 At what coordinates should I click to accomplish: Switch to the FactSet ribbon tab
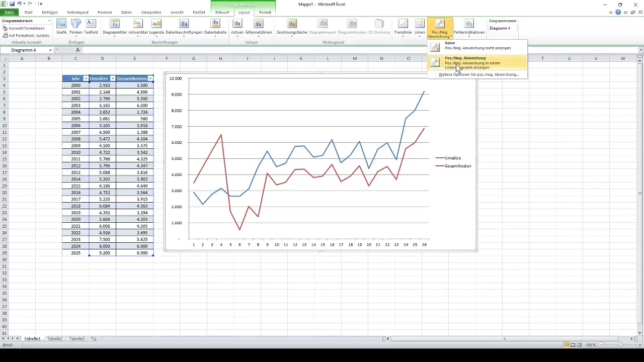[x=199, y=12]
